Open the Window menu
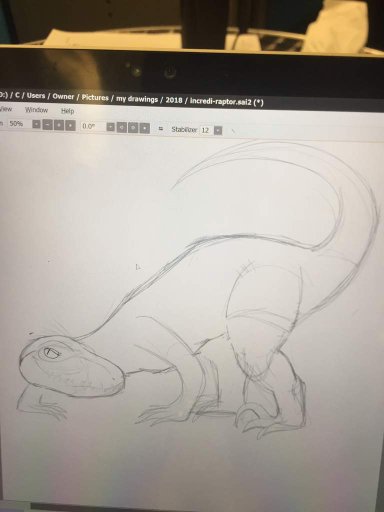Image resolution: width=384 pixels, height=512 pixels. [37, 110]
